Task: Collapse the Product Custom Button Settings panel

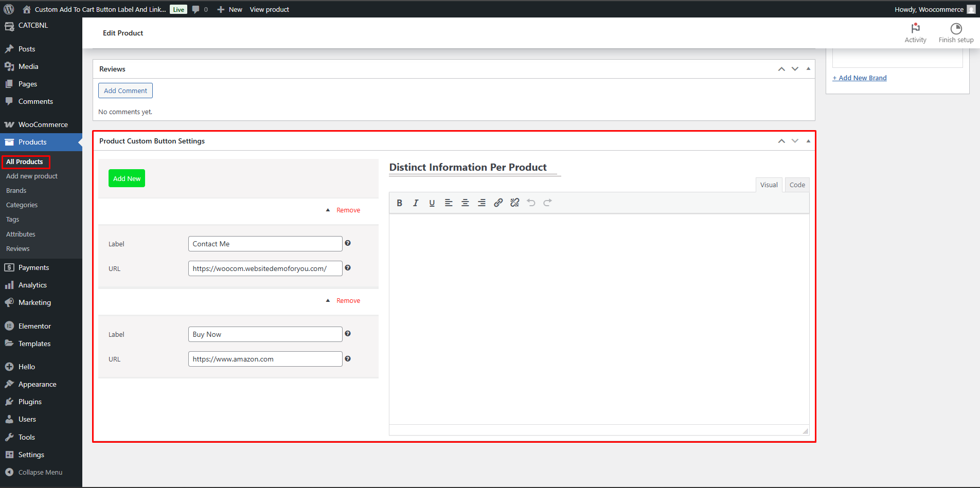Action: coord(808,141)
